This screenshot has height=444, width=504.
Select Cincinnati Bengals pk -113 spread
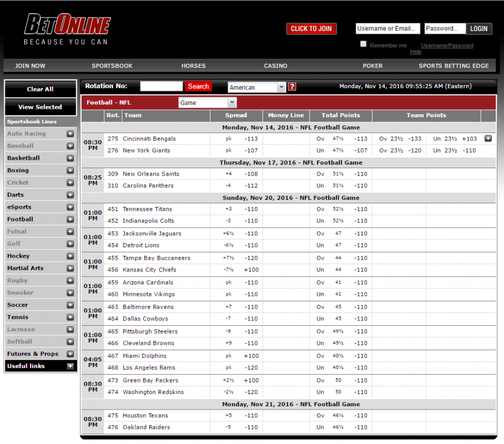click(x=241, y=139)
